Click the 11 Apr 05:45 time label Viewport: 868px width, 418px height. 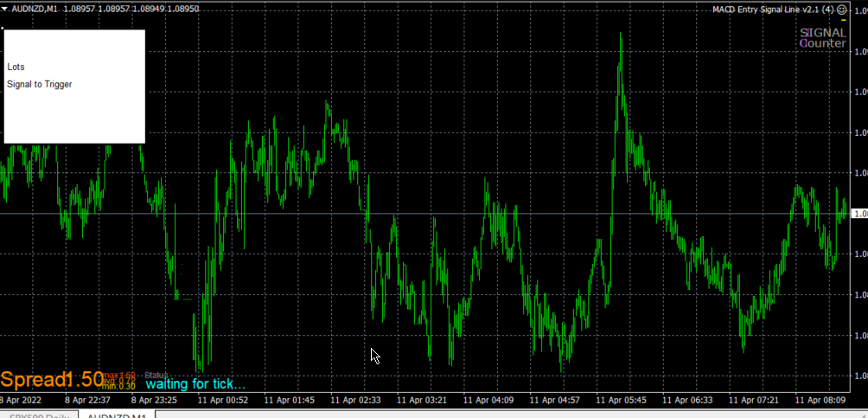tap(621, 400)
